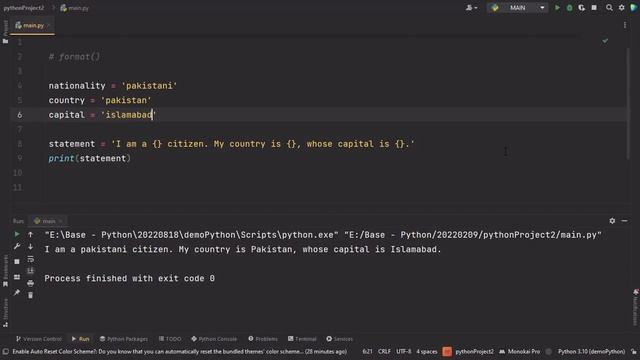Open the Terminal tool window
The height and width of the screenshot is (360, 640).
pyautogui.click(x=302, y=339)
